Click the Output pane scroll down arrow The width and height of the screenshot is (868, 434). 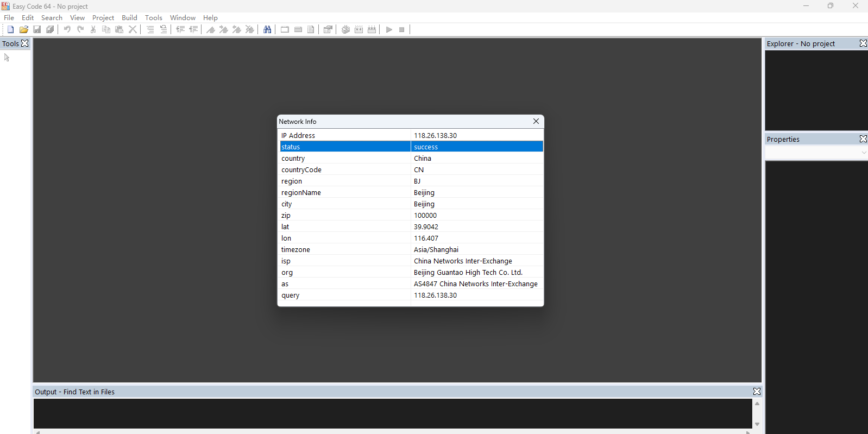[757, 424]
